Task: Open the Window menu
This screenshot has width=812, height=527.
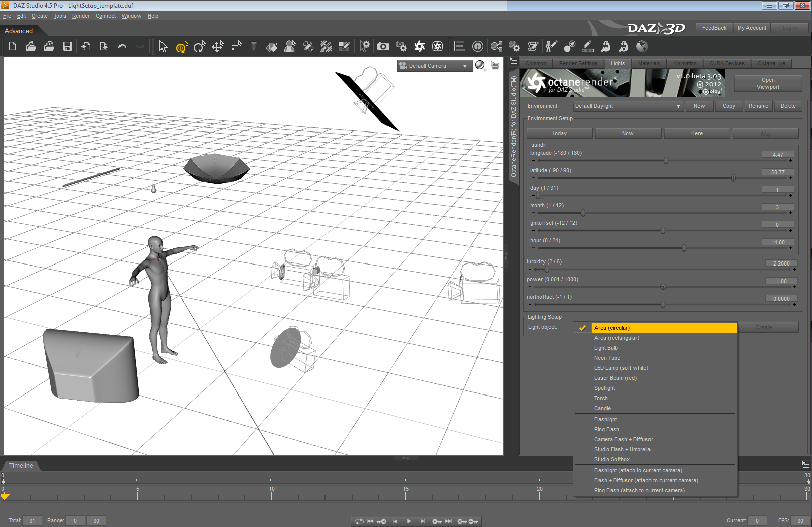Action: tap(131, 16)
